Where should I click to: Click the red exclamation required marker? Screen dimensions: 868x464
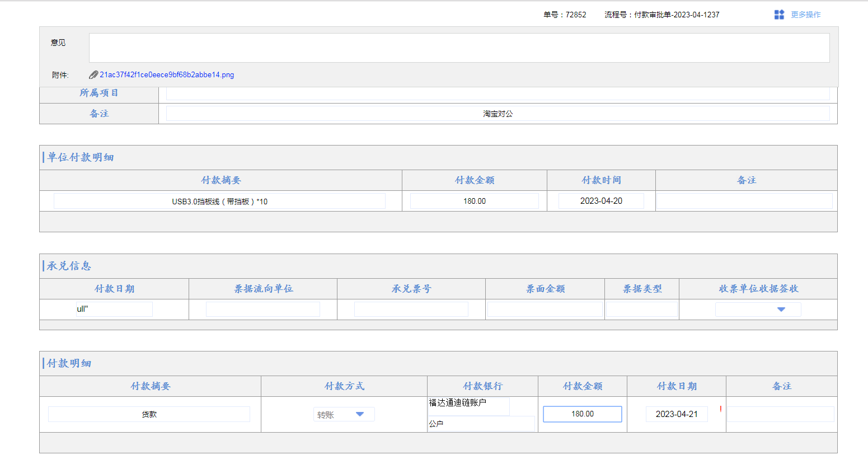tap(720, 409)
